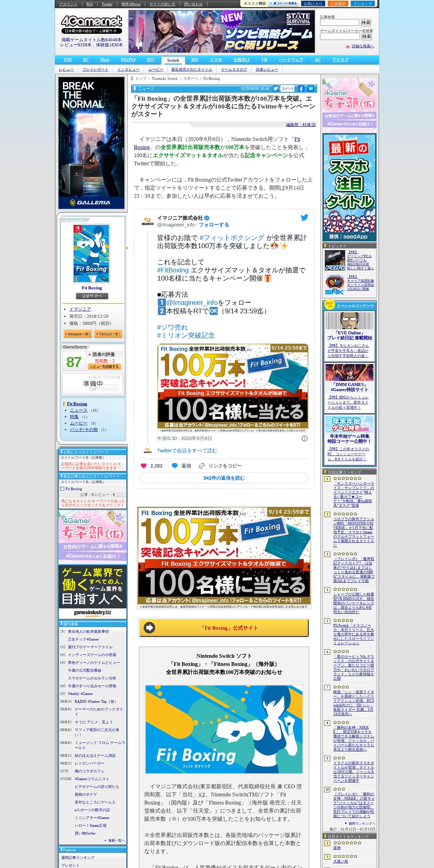Viewport: 434px width, 868px height.
Task: Click the GALLERIA Break The Normal ad banner
Action: (92, 143)
